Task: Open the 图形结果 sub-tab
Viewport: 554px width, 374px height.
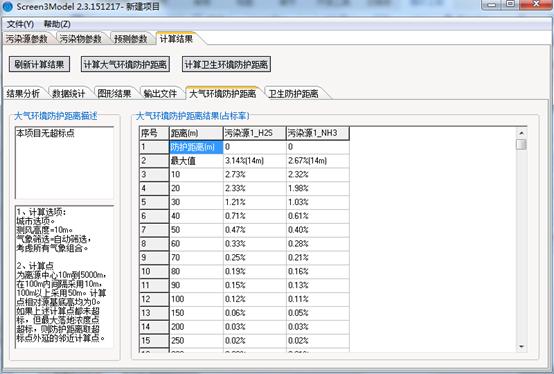Action: point(114,94)
